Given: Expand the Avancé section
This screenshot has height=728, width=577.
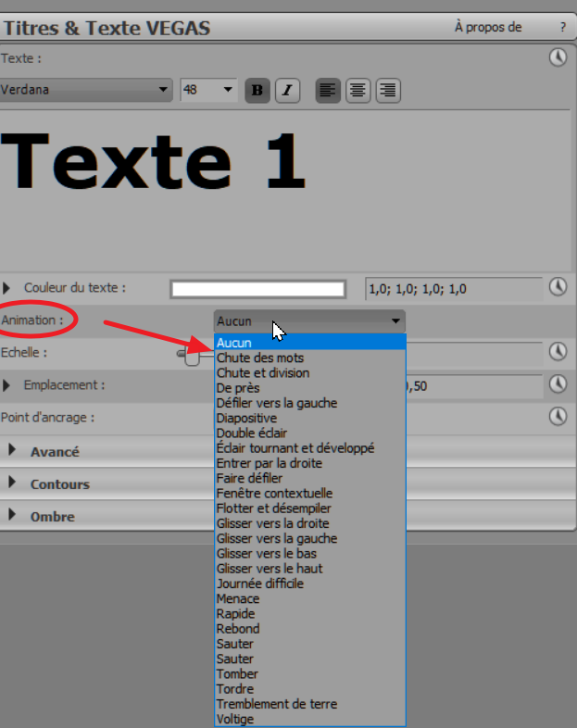Looking at the screenshot, I should coord(12,449).
